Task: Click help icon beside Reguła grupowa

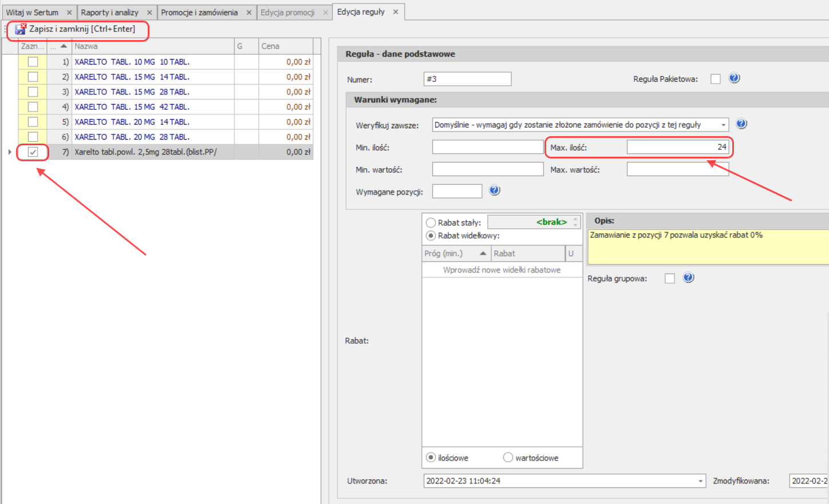Action: [689, 278]
